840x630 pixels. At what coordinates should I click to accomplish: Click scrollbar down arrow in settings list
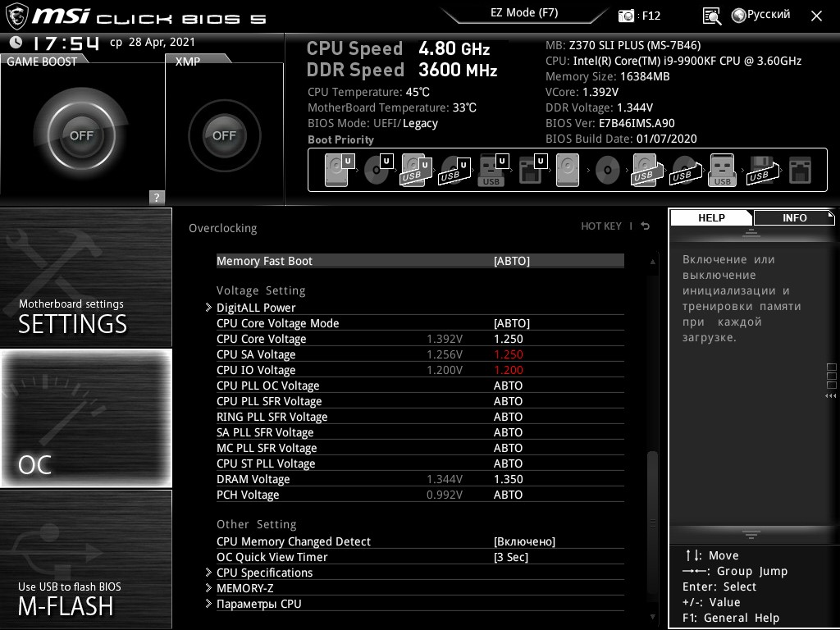tap(652, 617)
